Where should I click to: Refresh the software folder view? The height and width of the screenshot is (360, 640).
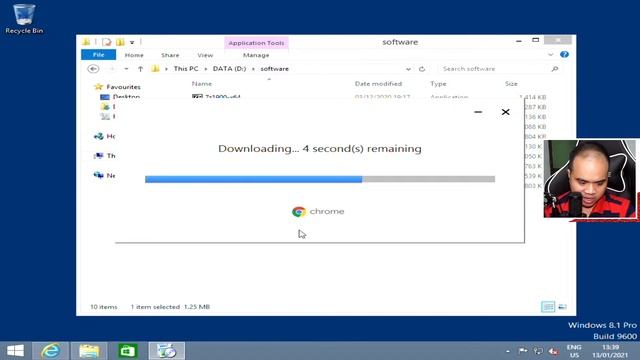pyautogui.click(x=422, y=69)
